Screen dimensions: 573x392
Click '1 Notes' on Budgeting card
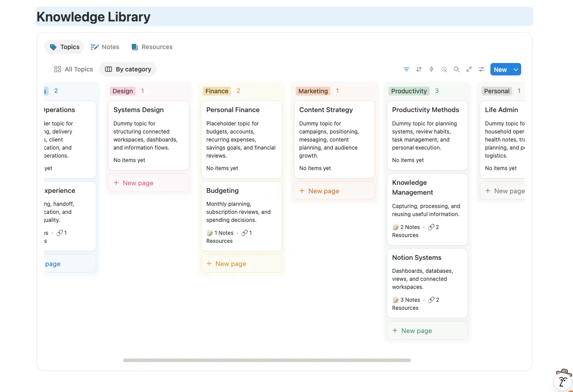point(224,233)
